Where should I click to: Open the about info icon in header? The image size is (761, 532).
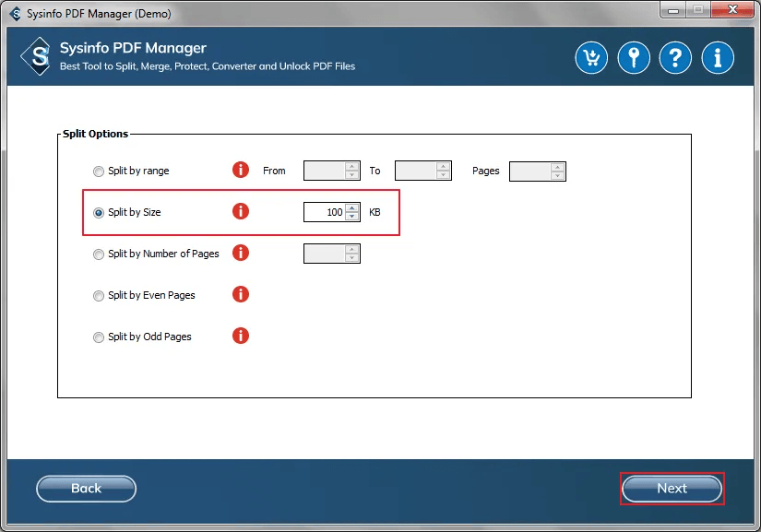tap(718, 58)
